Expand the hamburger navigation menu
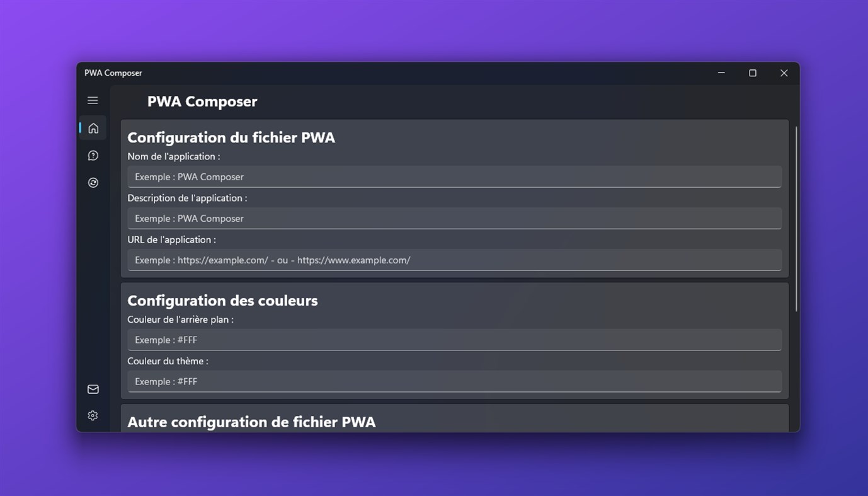 (x=93, y=100)
